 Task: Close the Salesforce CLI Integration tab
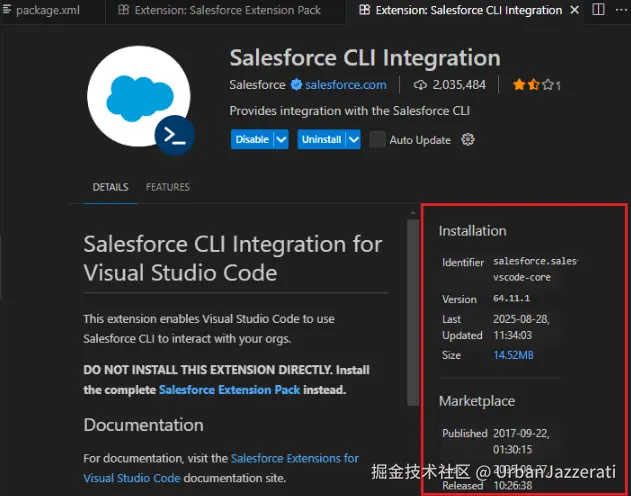click(x=573, y=10)
